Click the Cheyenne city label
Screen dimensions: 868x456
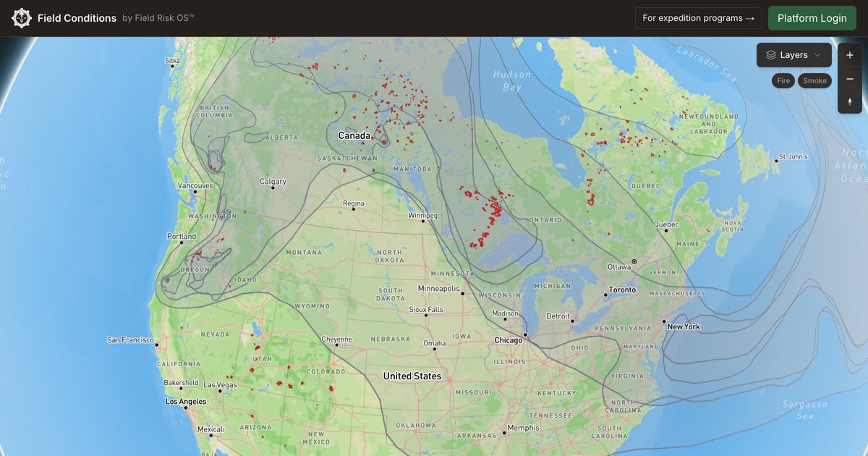336,339
